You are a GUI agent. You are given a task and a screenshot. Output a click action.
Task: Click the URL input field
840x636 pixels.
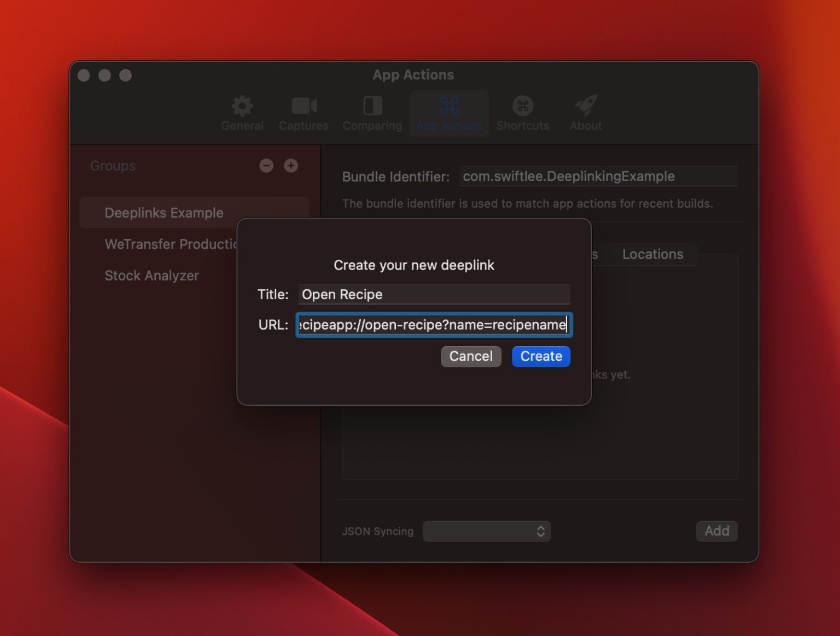[434, 325]
